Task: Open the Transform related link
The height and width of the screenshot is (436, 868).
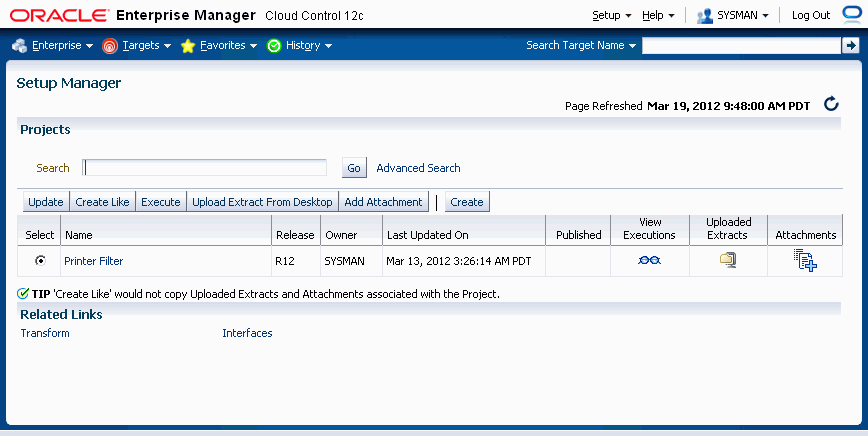Action: [x=45, y=333]
